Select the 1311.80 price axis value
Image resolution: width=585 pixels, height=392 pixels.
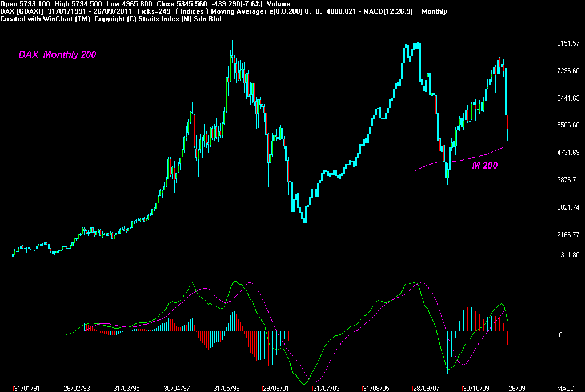click(x=568, y=255)
